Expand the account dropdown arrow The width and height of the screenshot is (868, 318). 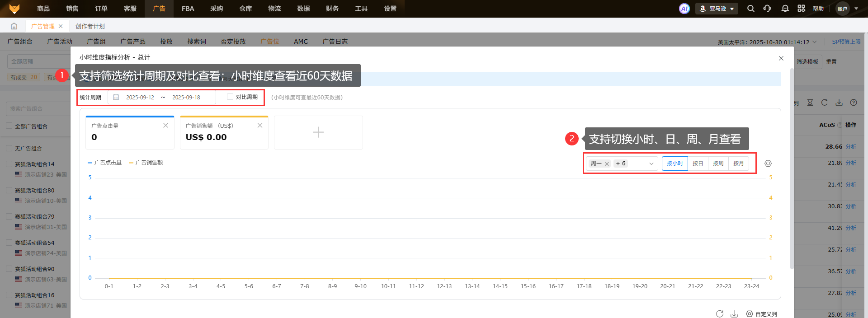856,9
